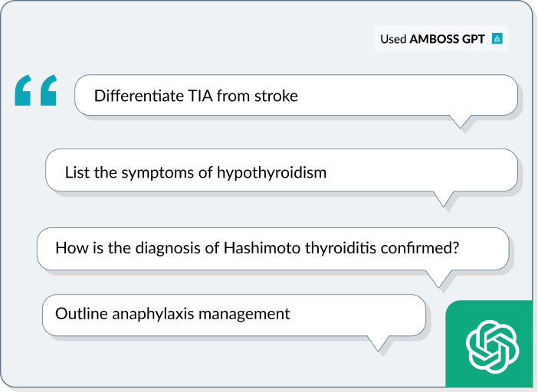Click the green corner tile behind ChatGPT logo
538x392 pixels.
click(489, 344)
